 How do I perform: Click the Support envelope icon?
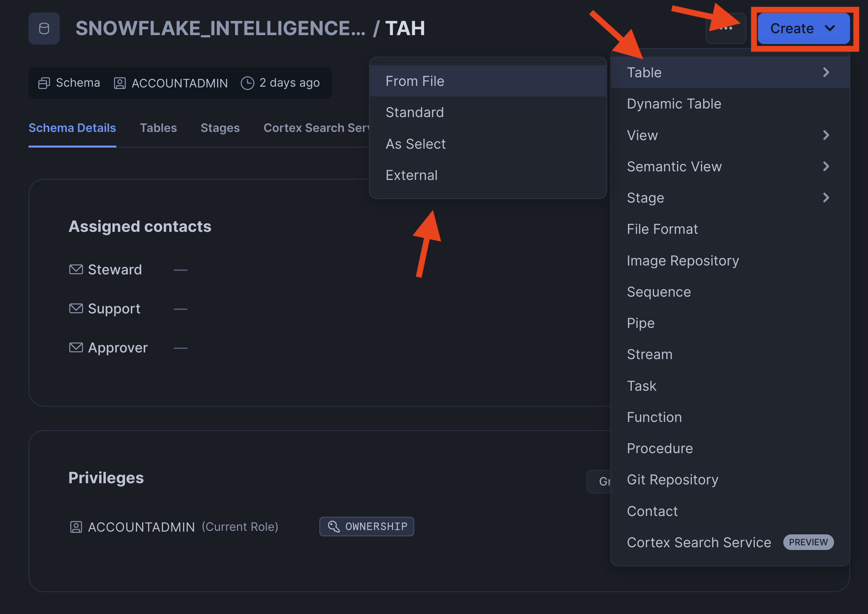76,309
